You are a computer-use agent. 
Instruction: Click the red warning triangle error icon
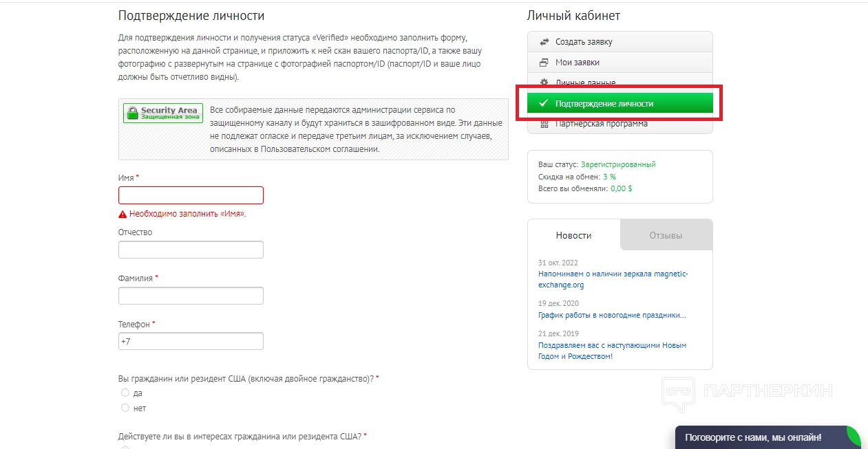coord(123,215)
